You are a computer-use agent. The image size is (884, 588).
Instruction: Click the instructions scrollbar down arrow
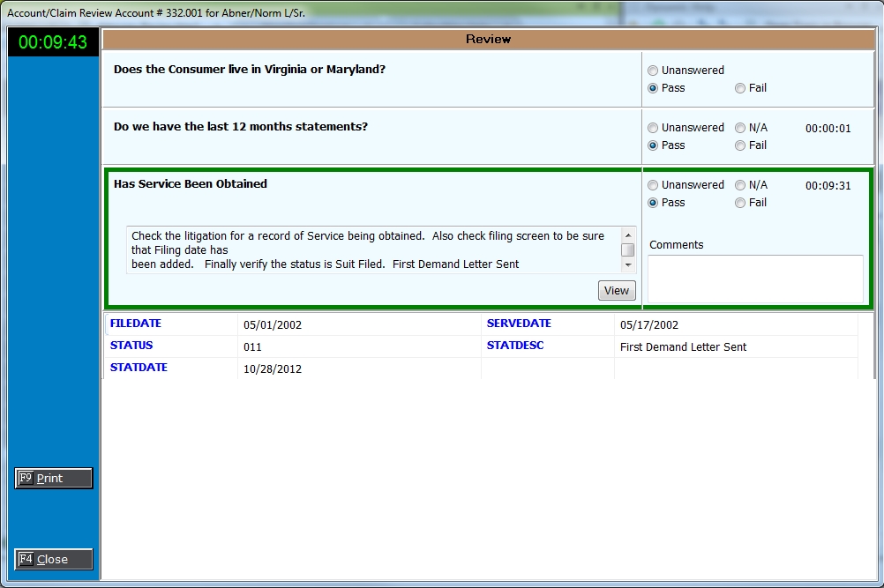tap(628, 264)
